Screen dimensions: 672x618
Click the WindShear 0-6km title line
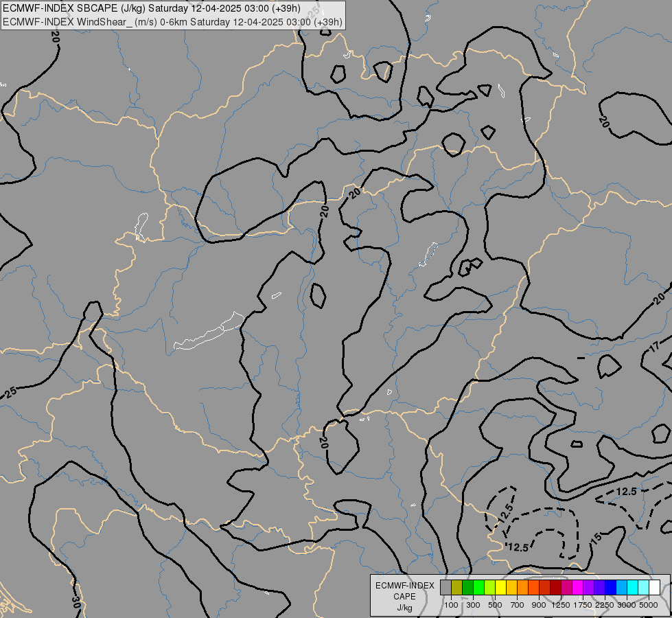click(173, 22)
